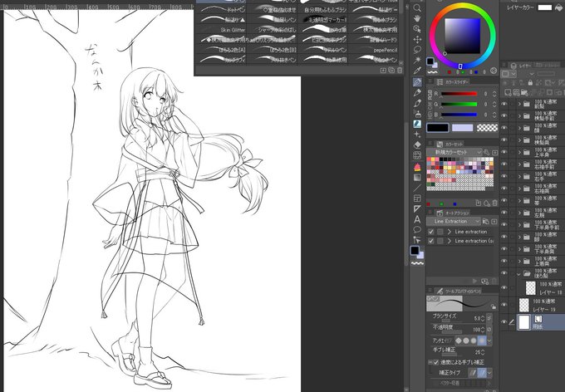Toggle visibility of the 用紙 paper layer
565x392 pixels.
(x=504, y=322)
